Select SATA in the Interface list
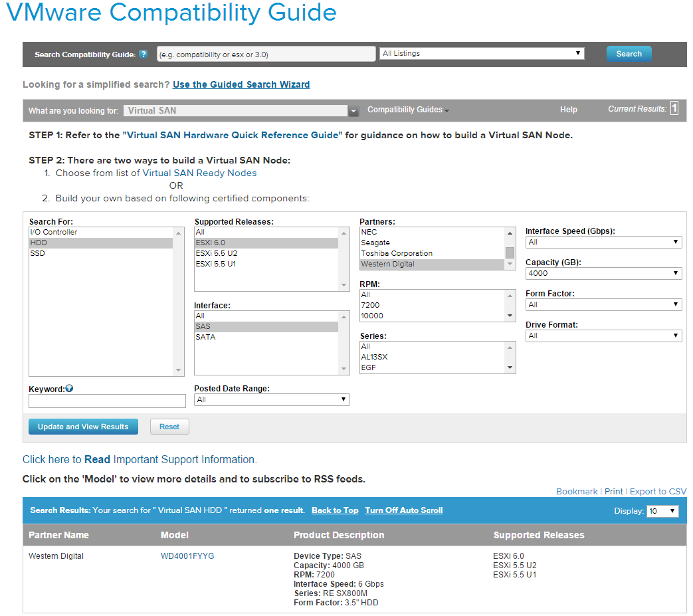The width and height of the screenshot is (693, 616). tap(266, 337)
